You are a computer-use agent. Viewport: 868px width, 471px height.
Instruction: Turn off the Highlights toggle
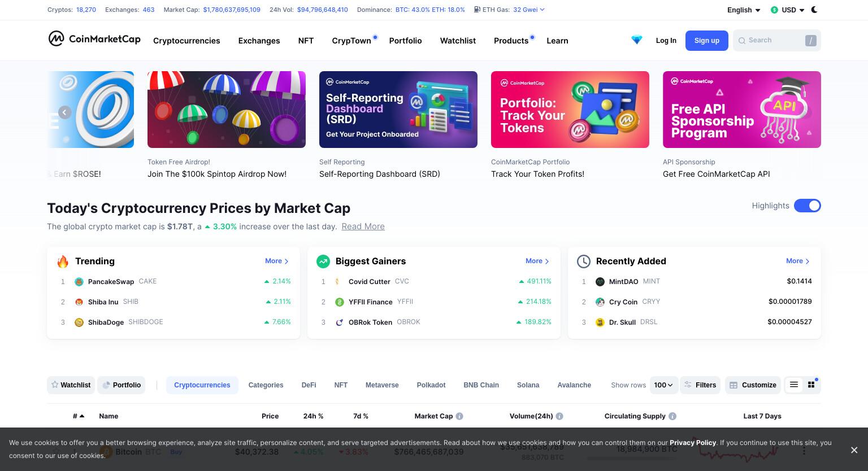(808, 206)
